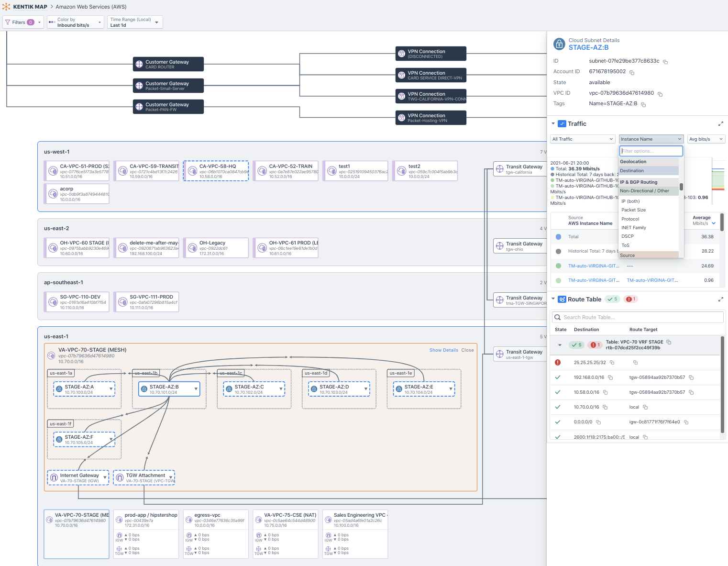
Task: Choose INET Family from dimension list
Action: tap(649, 228)
